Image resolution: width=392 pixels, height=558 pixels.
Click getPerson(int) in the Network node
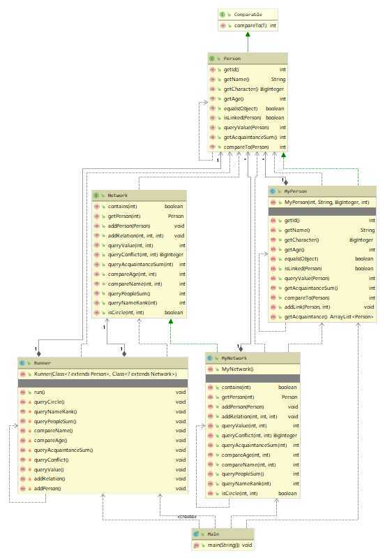click(124, 216)
